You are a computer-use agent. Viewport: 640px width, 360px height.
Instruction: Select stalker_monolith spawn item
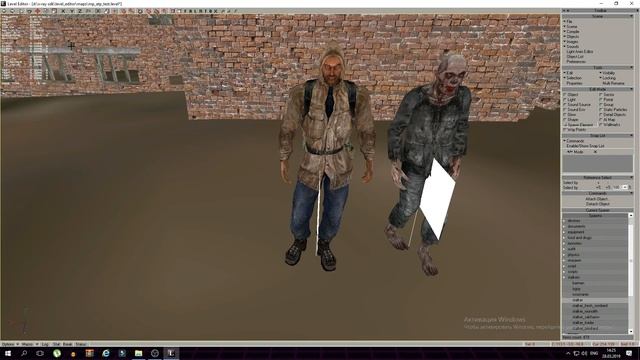[585, 311]
